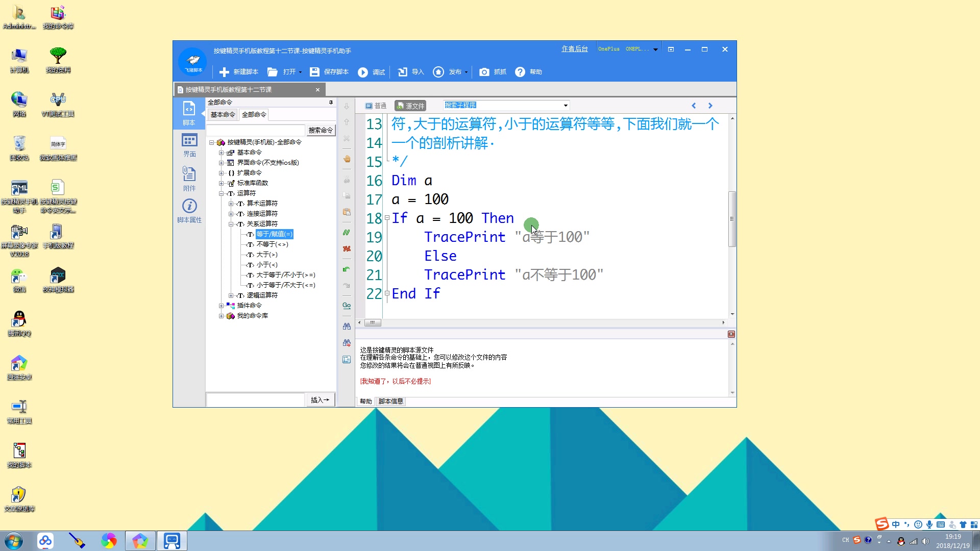Click the 调试 debug play icon

362,72
